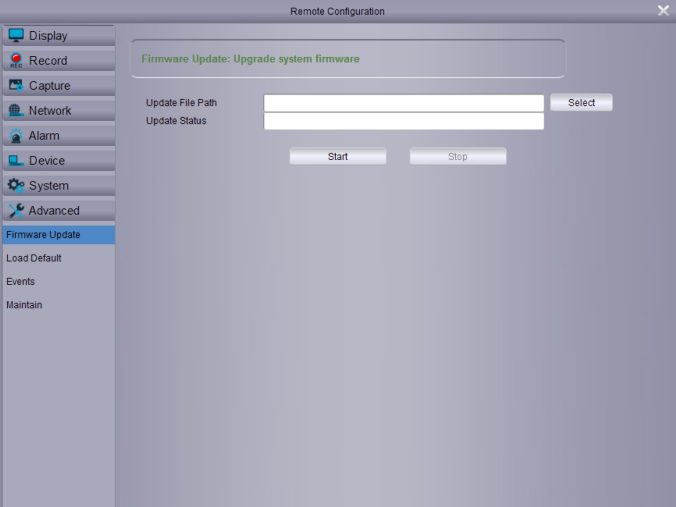Click the Advanced wrench icon
The image size is (676, 507).
point(16,210)
